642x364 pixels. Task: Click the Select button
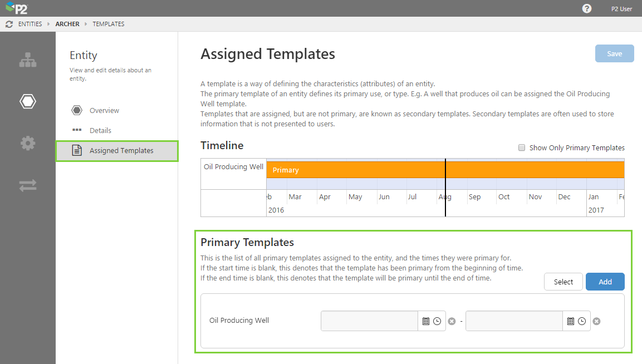click(563, 282)
